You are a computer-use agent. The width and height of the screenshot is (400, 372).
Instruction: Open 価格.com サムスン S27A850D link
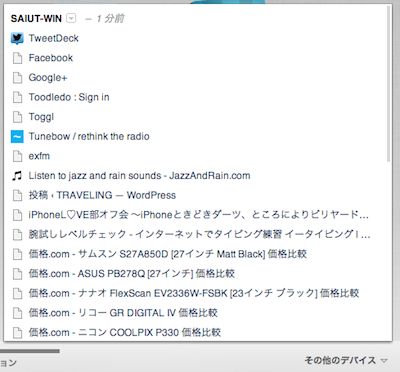(168, 254)
